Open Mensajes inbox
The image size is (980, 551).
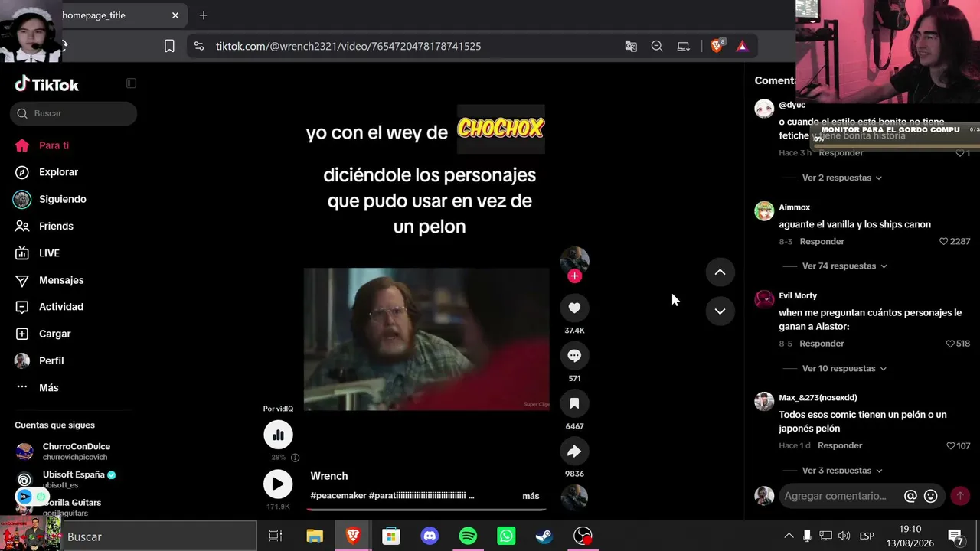click(x=50, y=280)
